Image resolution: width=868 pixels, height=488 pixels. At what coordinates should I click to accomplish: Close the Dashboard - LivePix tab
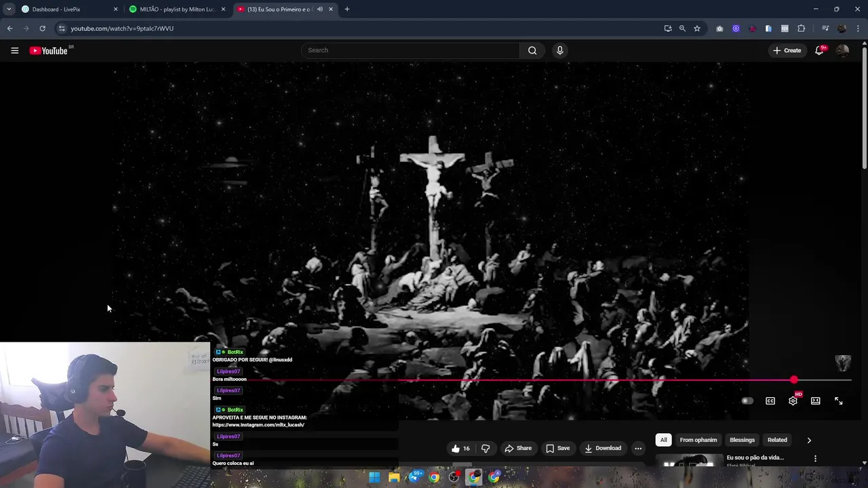[115, 9]
